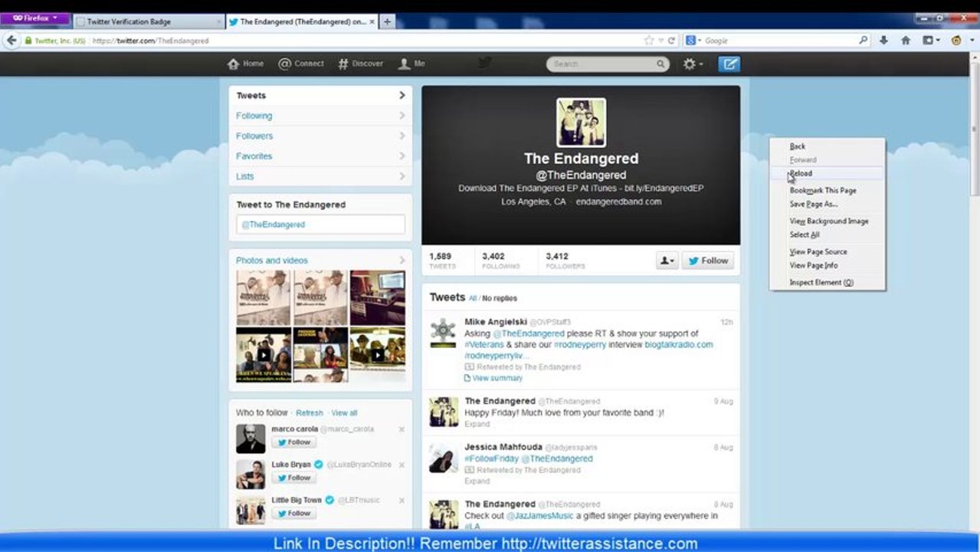Follow Luke Bryan
Screen dimensions: 980x552
coord(294,478)
